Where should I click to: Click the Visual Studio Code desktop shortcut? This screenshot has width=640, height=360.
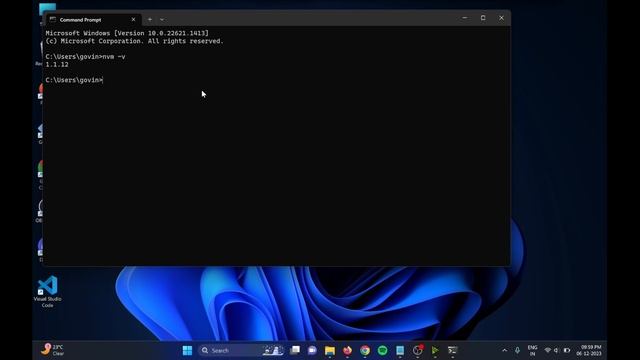tap(47, 291)
